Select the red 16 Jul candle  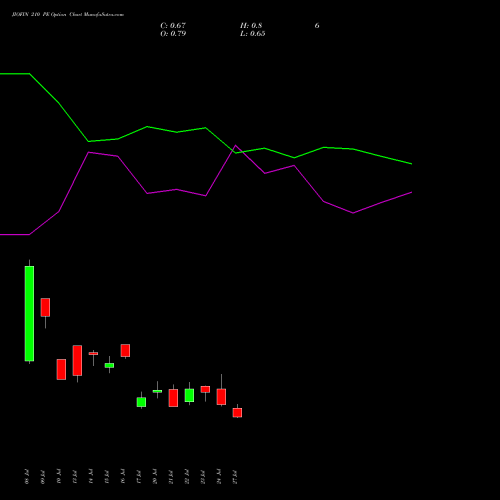[125, 350]
